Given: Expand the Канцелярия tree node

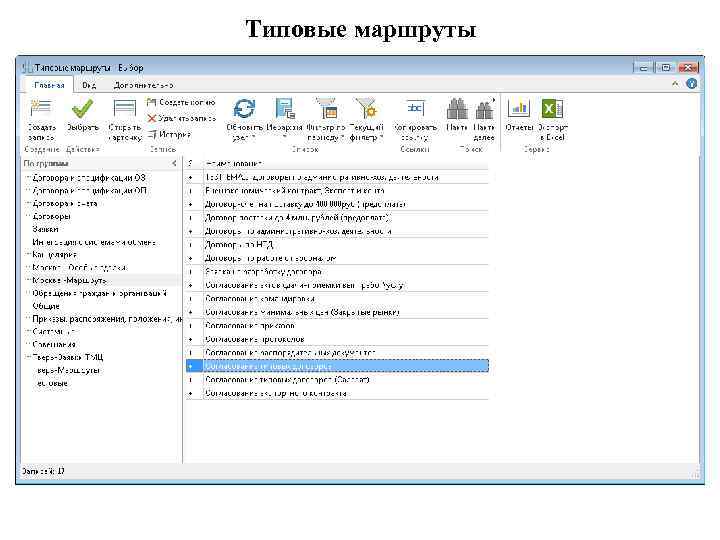Looking at the screenshot, I should (x=28, y=254).
